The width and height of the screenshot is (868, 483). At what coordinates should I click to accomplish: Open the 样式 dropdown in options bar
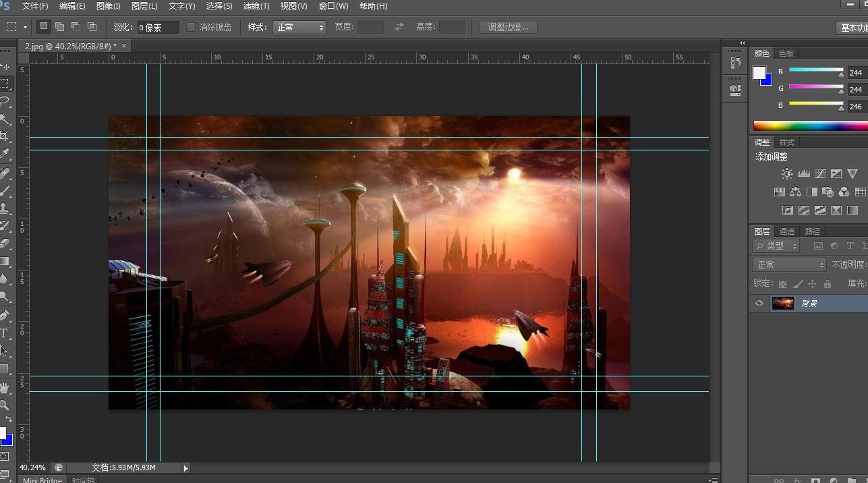299,28
